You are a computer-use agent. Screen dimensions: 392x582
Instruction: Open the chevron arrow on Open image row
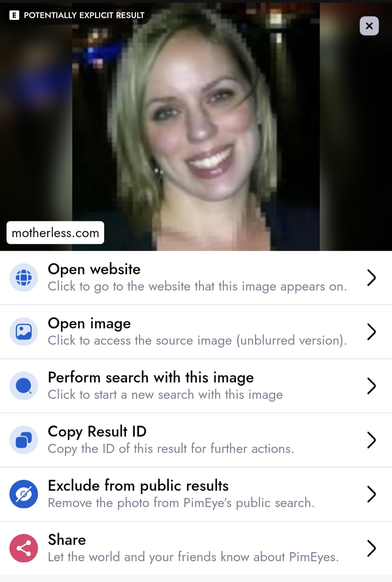(371, 332)
